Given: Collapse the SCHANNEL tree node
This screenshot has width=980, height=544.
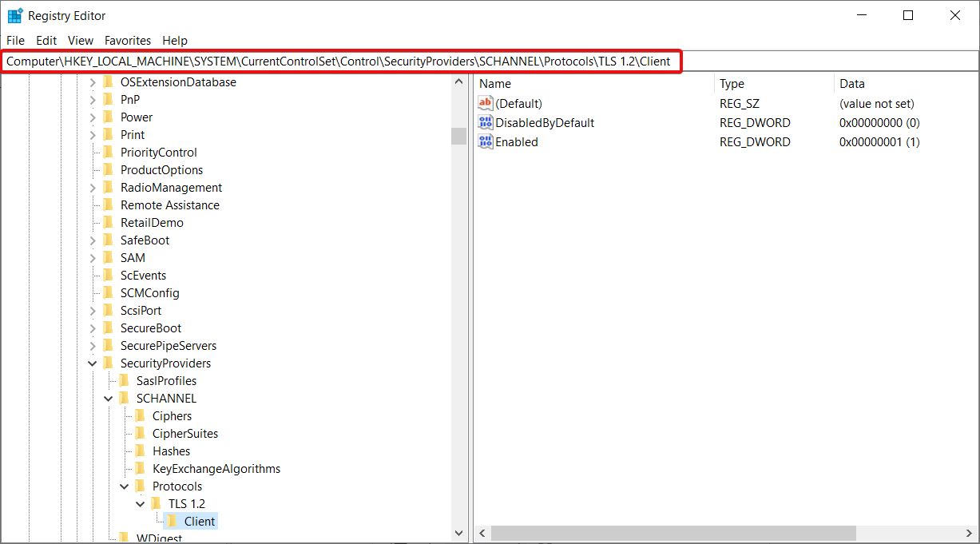Looking at the screenshot, I should [x=109, y=398].
